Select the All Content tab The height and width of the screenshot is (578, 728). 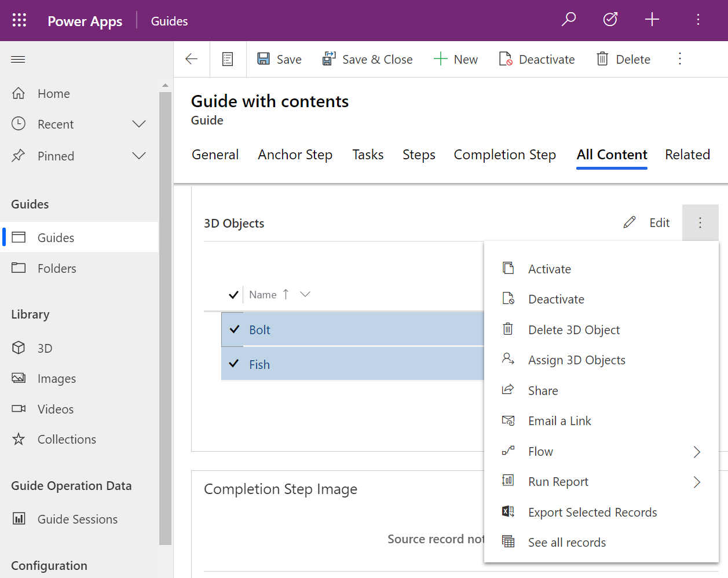click(x=612, y=155)
